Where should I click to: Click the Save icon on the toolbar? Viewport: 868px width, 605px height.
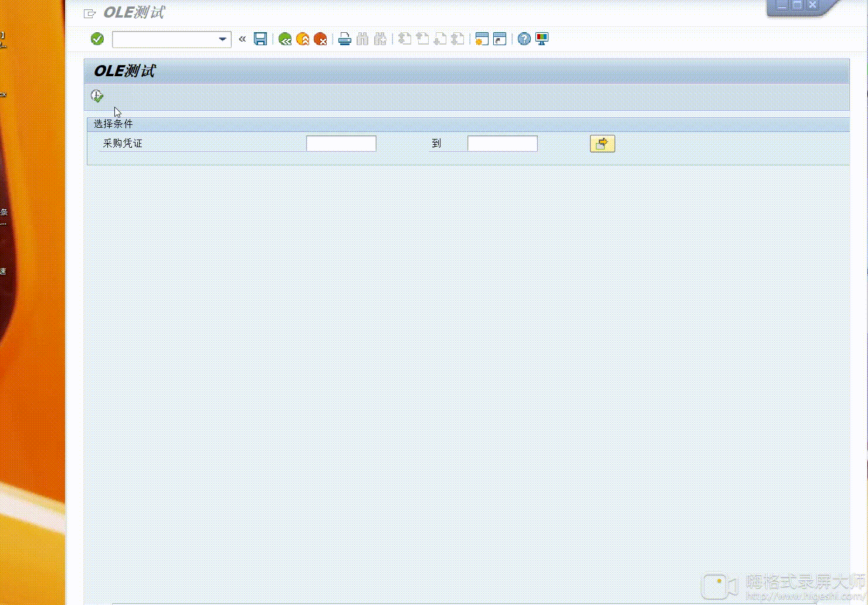pyautogui.click(x=260, y=39)
